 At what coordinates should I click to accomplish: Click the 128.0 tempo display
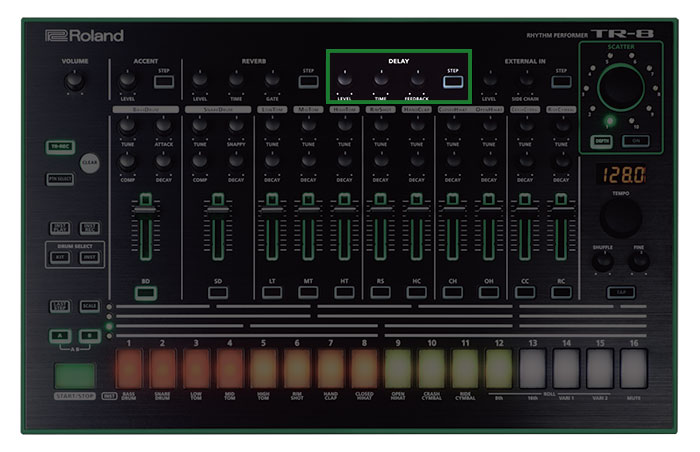coord(622,175)
